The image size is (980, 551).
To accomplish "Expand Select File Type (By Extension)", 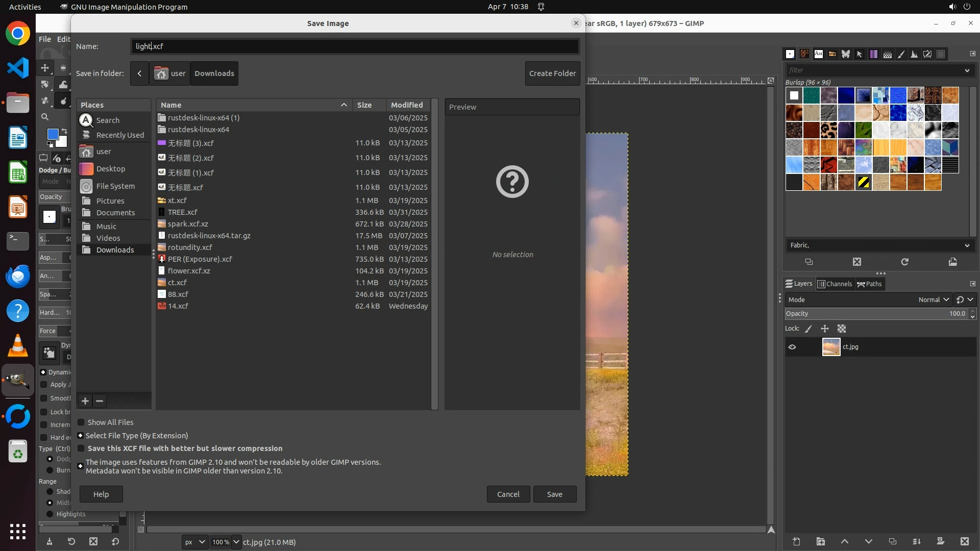I will (x=80, y=436).
